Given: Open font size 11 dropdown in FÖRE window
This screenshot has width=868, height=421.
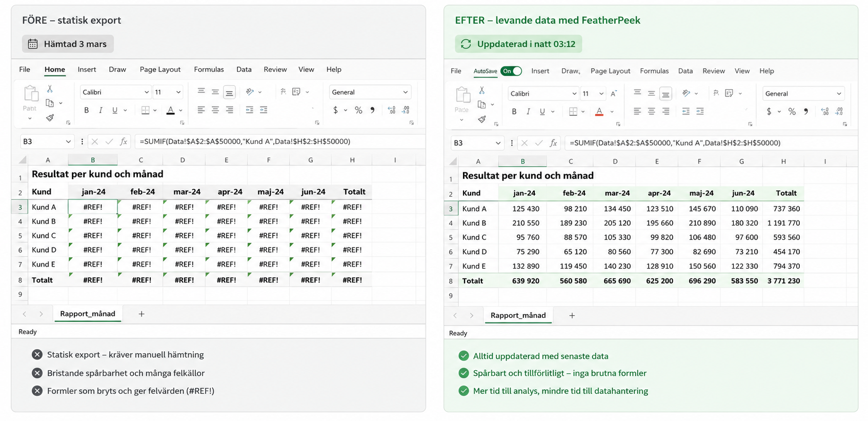Looking at the screenshot, I should pos(178,92).
